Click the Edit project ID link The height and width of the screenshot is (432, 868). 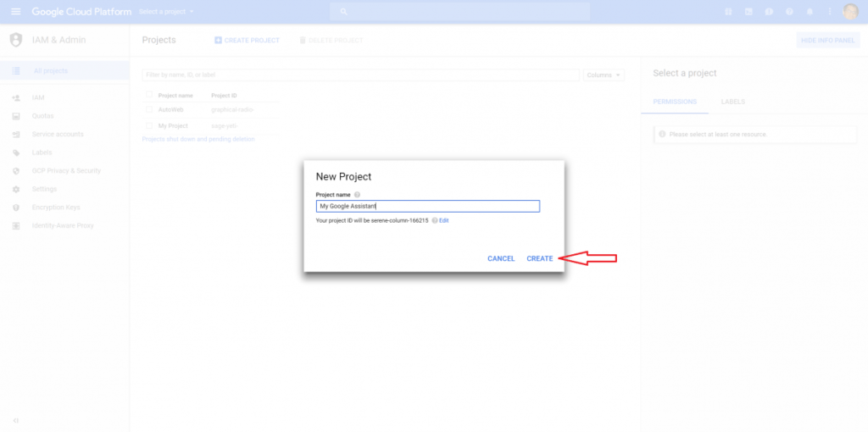444,220
